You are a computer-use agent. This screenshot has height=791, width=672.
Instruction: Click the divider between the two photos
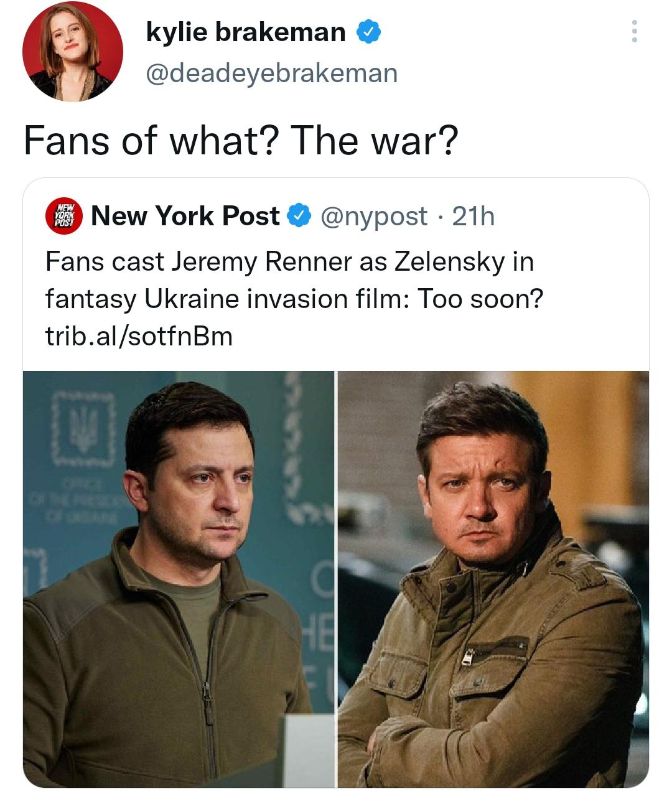pyautogui.click(x=336, y=579)
